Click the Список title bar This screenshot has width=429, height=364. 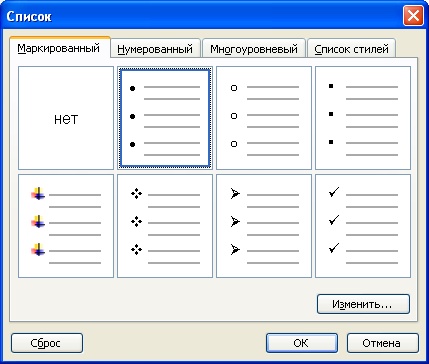coord(200,16)
